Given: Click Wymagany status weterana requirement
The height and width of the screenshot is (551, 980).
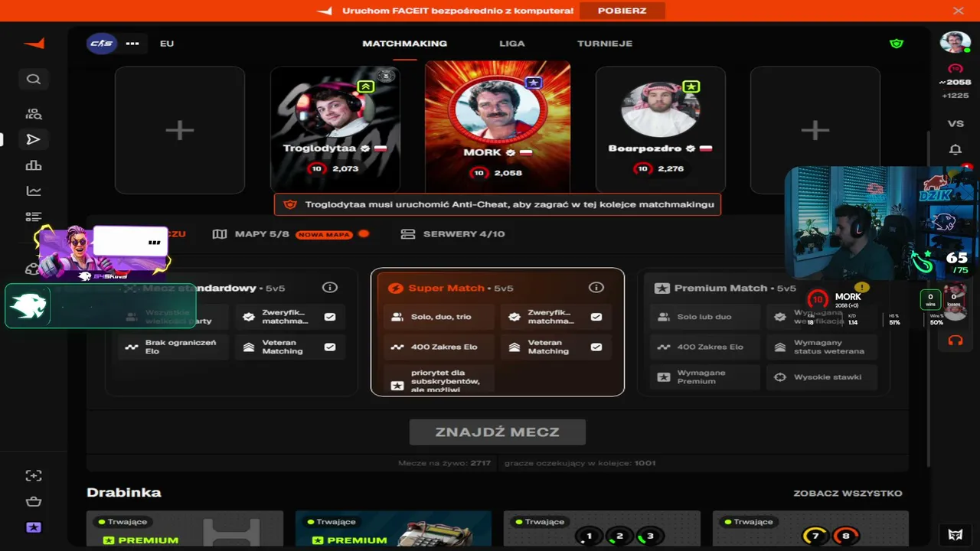Looking at the screenshot, I should click(x=822, y=347).
